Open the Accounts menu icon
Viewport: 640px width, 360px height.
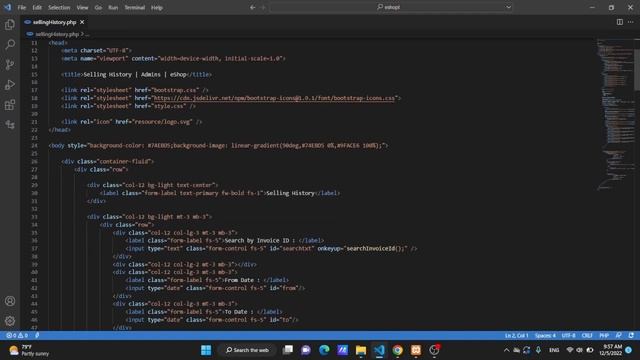[x=10, y=301]
